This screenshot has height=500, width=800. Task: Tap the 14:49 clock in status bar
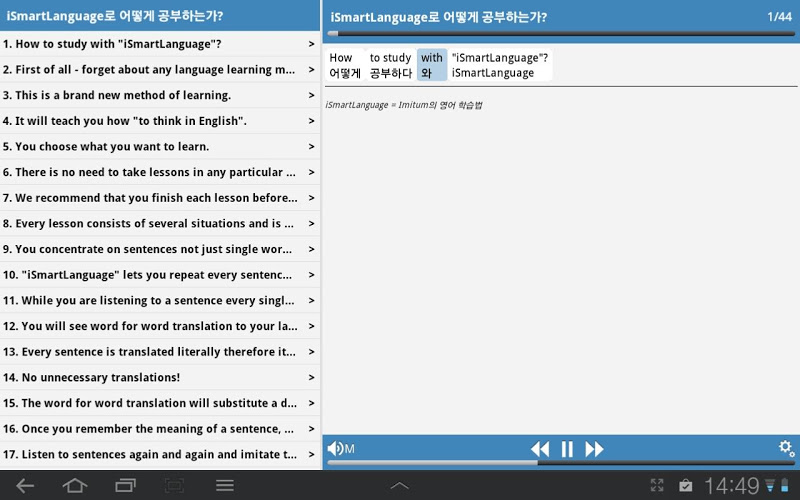click(732, 486)
